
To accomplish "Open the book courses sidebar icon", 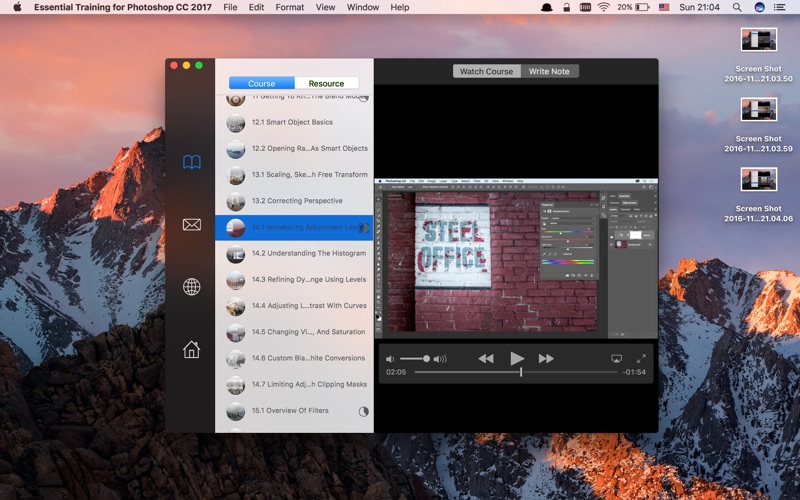I will (192, 162).
